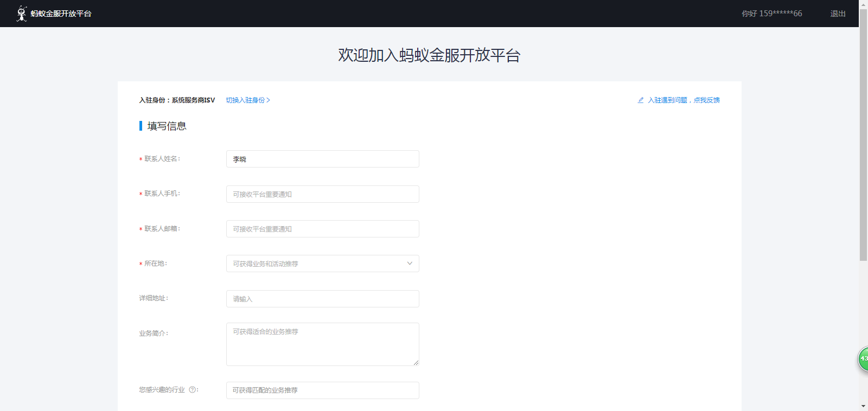Click the 联系人邮箱 label

coord(162,229)
